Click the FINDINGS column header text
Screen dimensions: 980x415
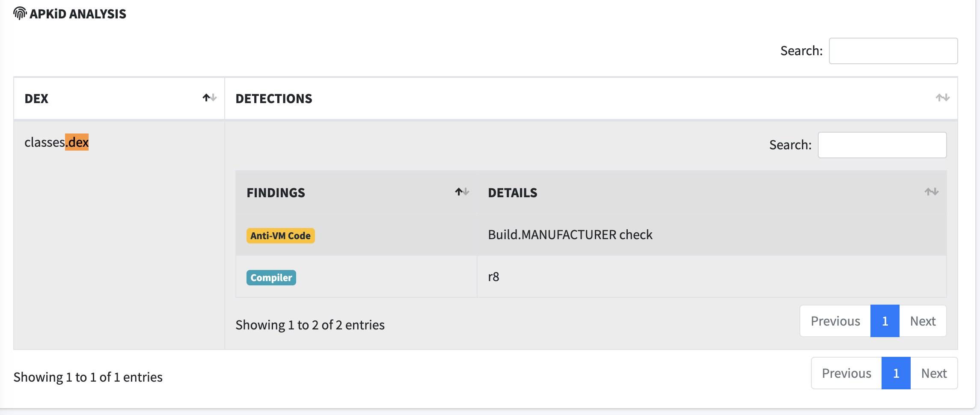(276, 193)
